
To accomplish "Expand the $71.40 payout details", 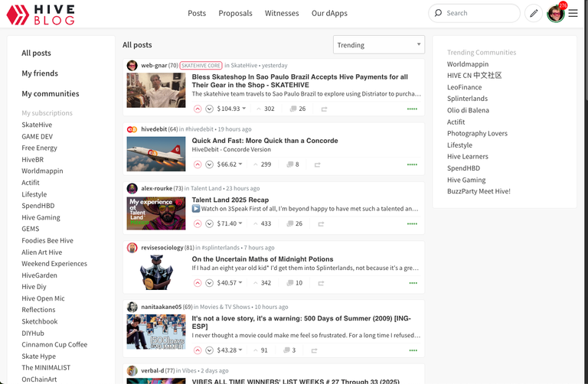I will point(230,223).
